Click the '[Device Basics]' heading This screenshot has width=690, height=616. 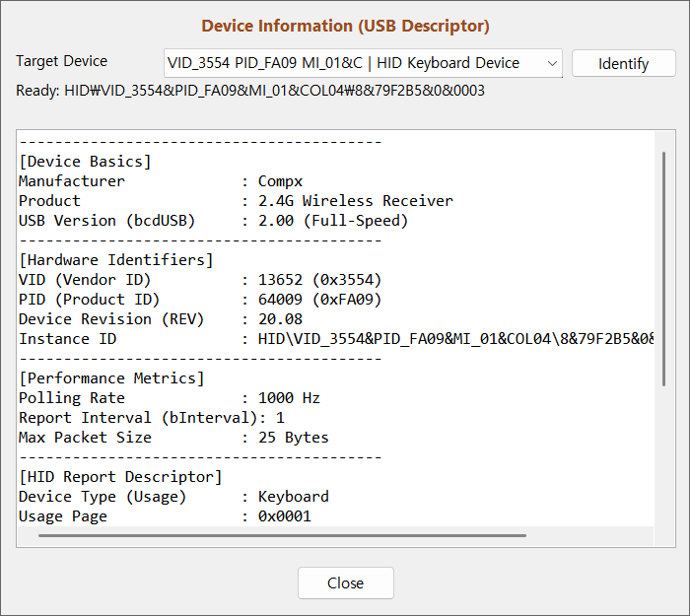coord(85,162)
